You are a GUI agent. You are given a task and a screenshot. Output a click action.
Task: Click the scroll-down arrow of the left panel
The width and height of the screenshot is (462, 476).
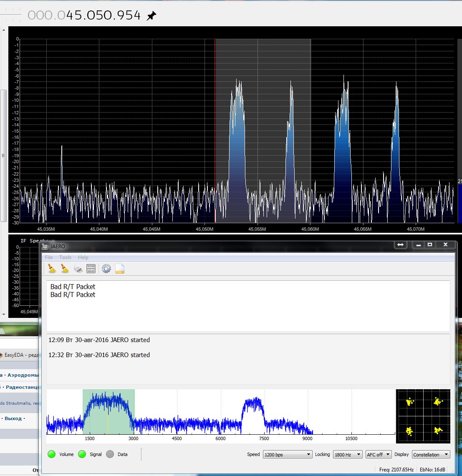tap(4, 315)
